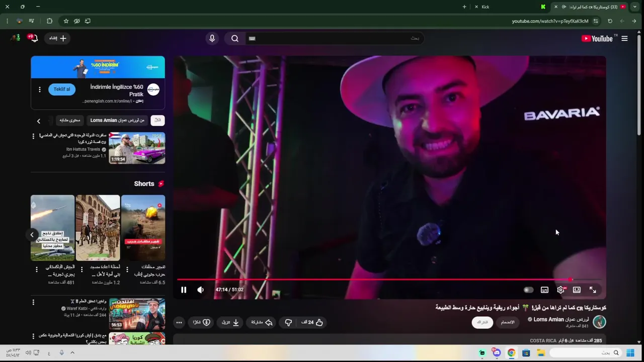Switch player to theater mode
Screen dimensions: 644x362
577,290
